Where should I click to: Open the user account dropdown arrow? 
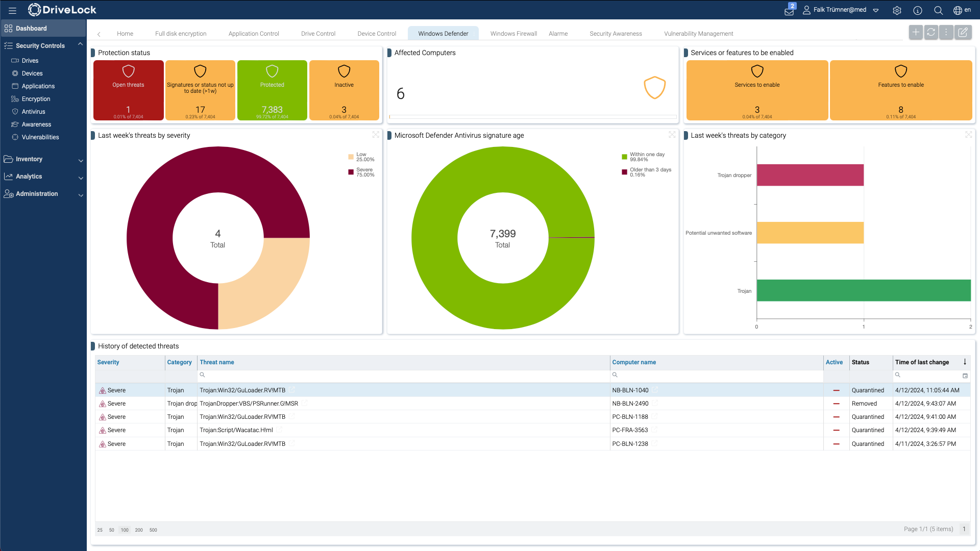tap(876, 10)
